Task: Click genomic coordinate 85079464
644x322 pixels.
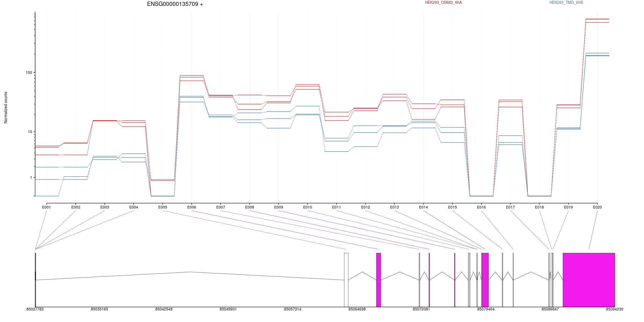Action: click(x=486, y=309)
